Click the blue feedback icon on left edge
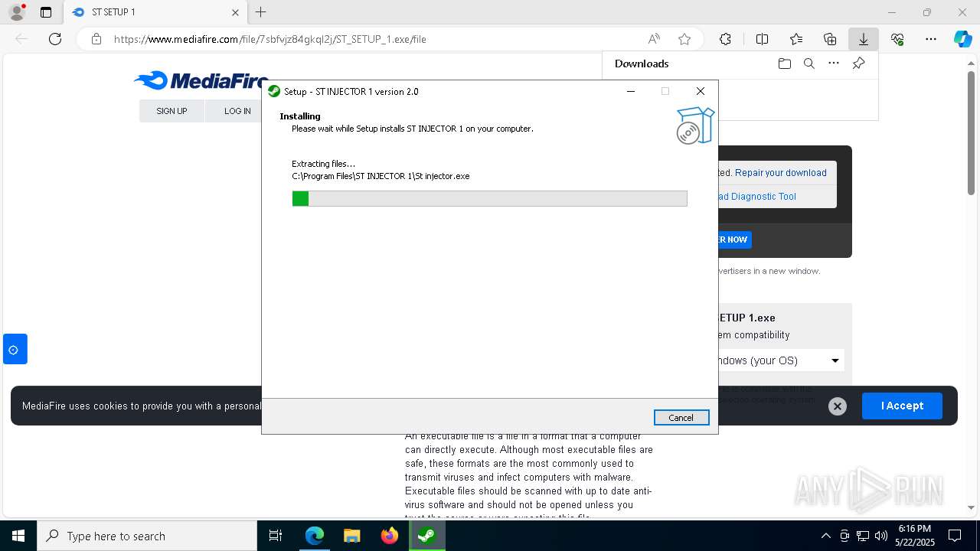This screenshot has width=980, height=551. point(15,349)
